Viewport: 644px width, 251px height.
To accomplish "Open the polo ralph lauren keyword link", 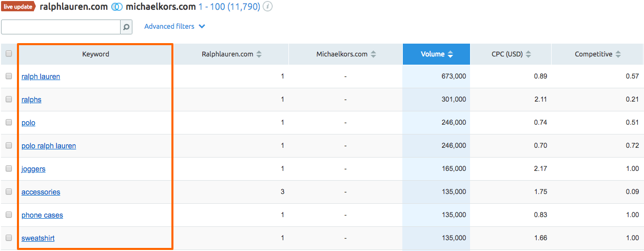I will pyautogui.click(x=49, y=146).
